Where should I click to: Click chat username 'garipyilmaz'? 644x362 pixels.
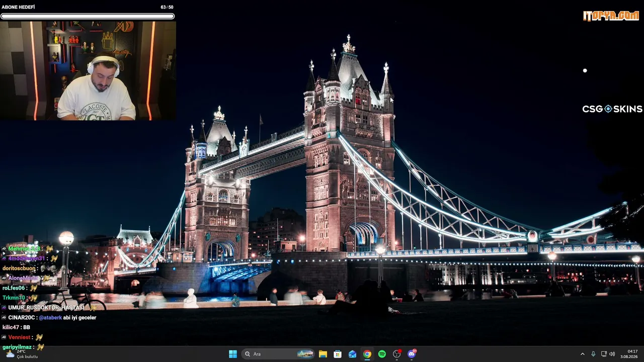coord(17,347)
